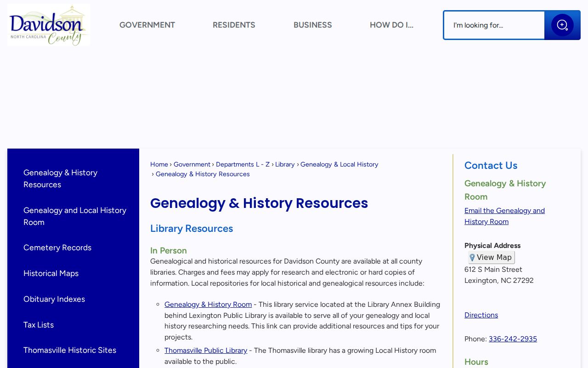This screenshot has height=368, width=588.
Task: Open the RESIDENTS menu
Action: coord(234,25)
